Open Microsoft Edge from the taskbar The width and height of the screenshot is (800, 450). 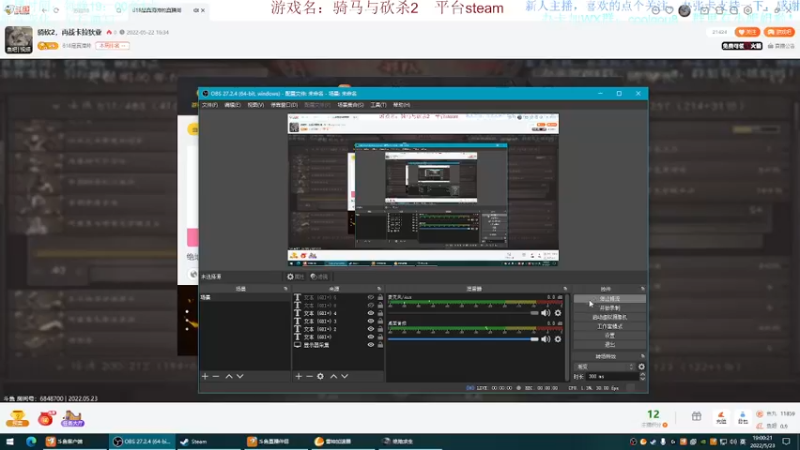(31, 441)
